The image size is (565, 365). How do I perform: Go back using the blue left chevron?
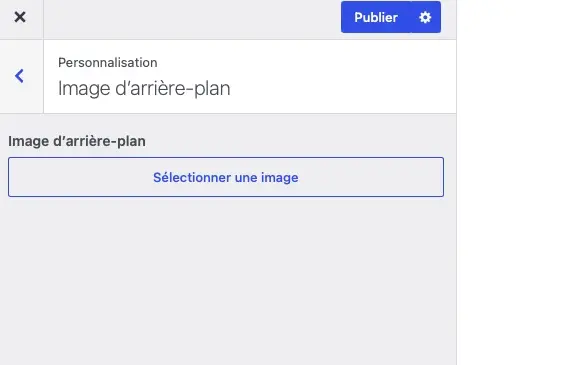tap(19, 76)
